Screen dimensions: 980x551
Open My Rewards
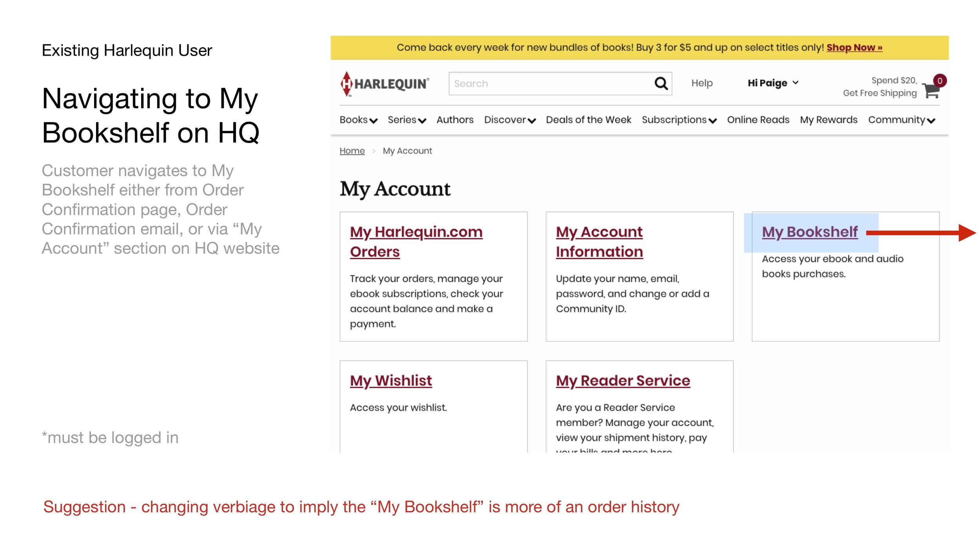pos(829,120)
